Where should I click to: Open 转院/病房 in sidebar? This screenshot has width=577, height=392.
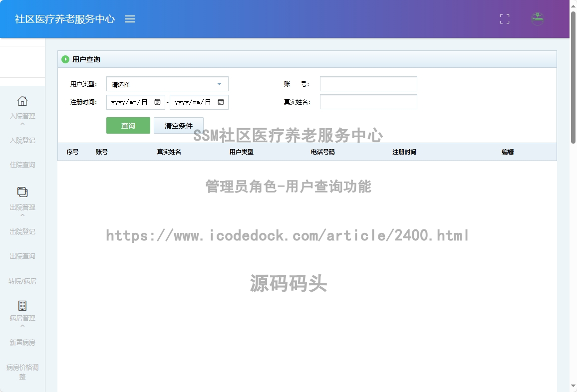coord(22,281)
